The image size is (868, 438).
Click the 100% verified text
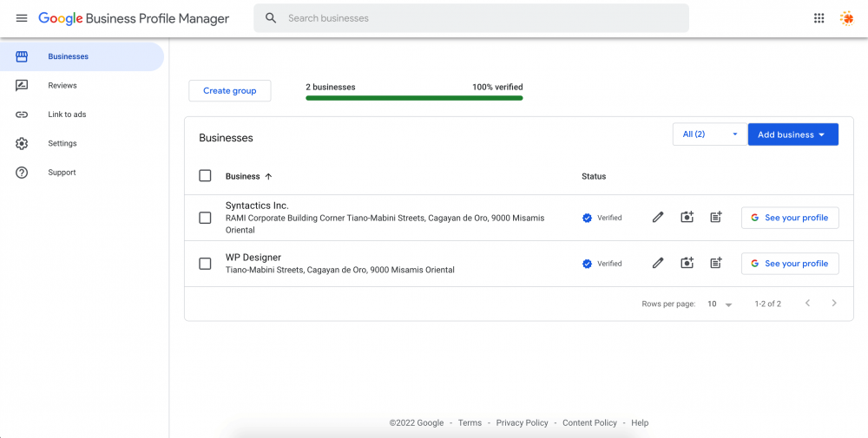point(497,87)
